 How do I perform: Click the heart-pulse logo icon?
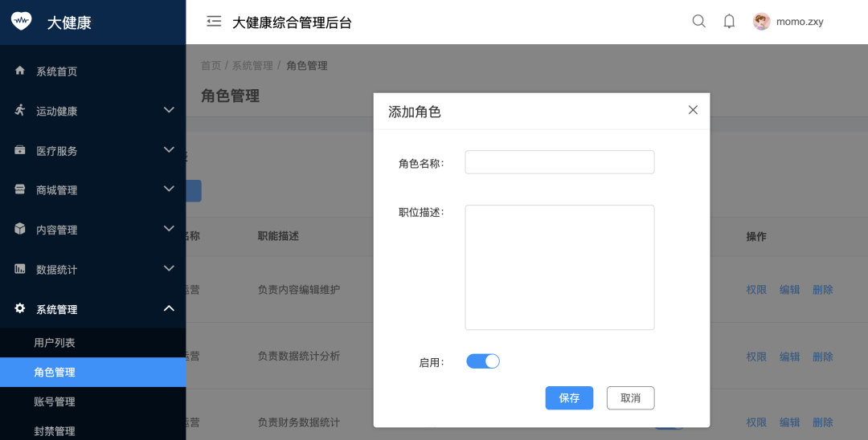22,22
